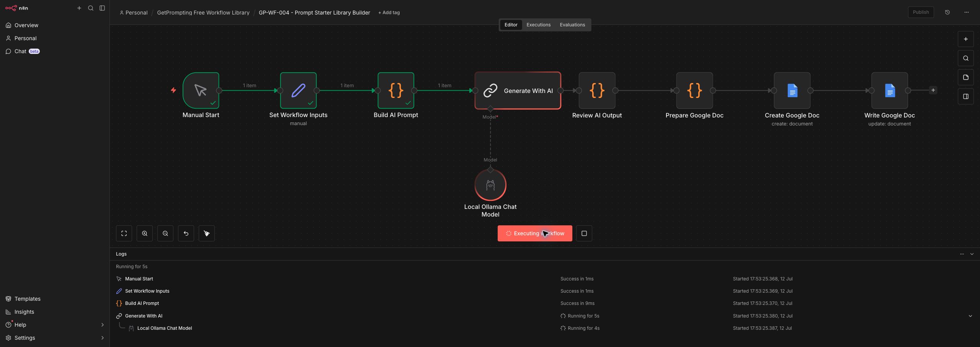This screenshot has height=347, width=980.
Task: Click the Executing workflow button
Action: 535,233
